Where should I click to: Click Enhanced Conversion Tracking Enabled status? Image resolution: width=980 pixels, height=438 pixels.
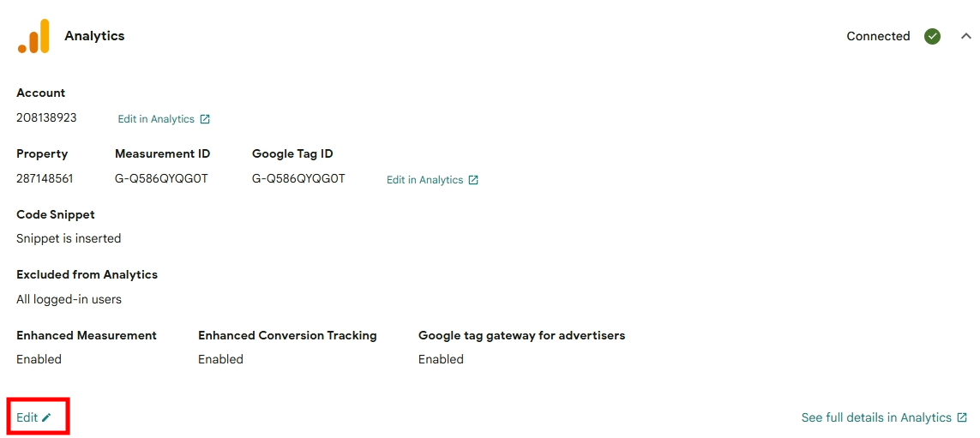[220, 359]
